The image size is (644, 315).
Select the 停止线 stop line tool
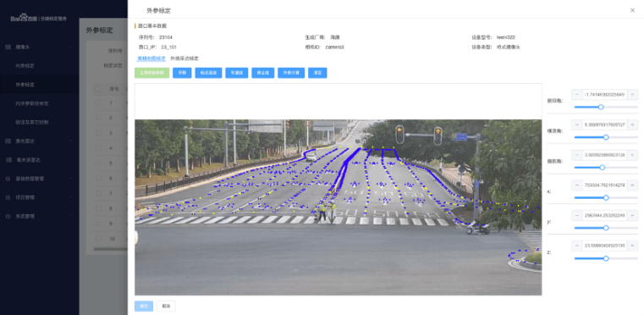[x=263, y=73]
